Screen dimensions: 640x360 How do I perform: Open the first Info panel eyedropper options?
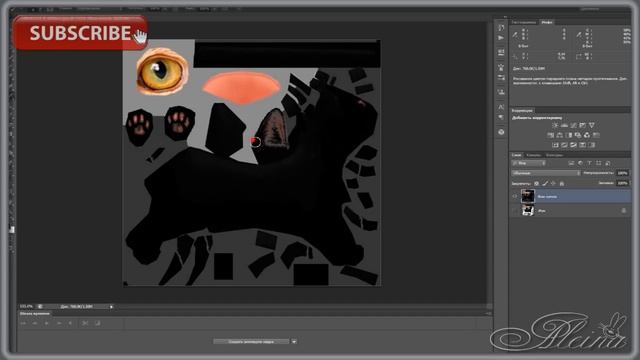[x=515, y=34]
